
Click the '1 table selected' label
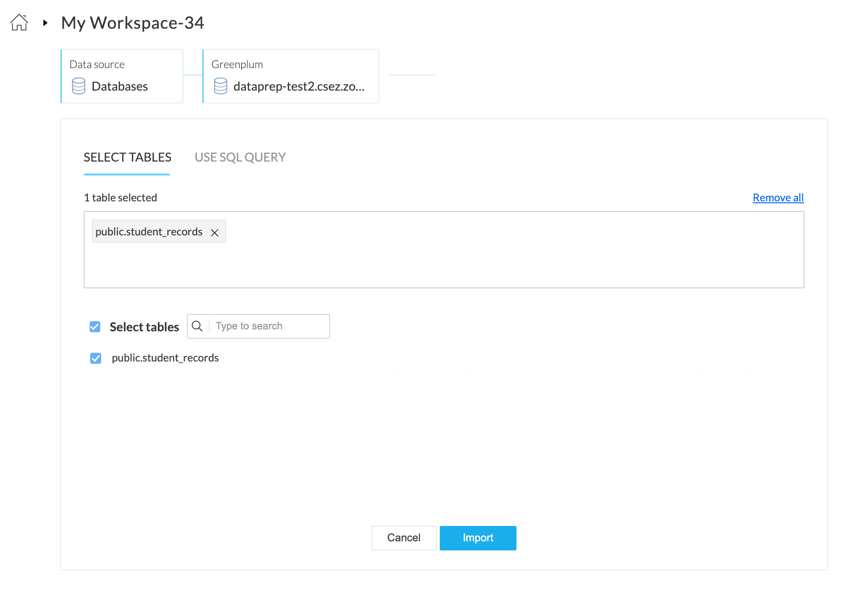tap(120, 198)
